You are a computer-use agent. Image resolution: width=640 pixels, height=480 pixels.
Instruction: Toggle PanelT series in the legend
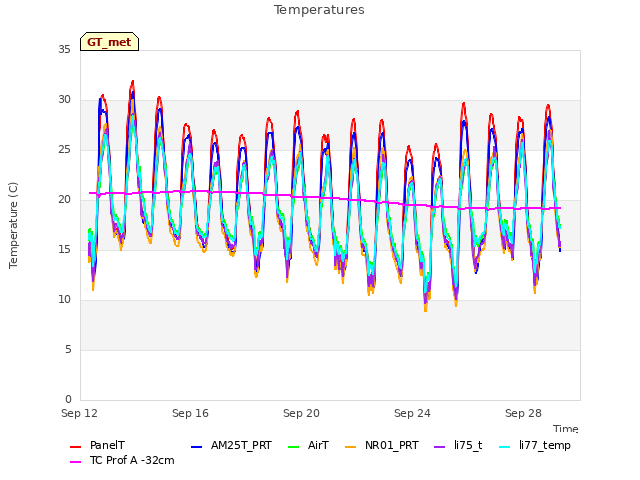click(x=97, y=446)
